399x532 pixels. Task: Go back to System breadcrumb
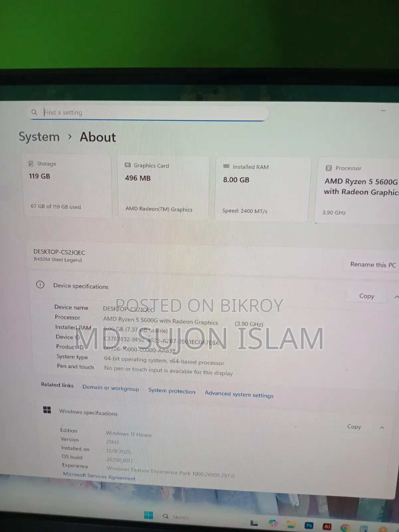[39, 137]
